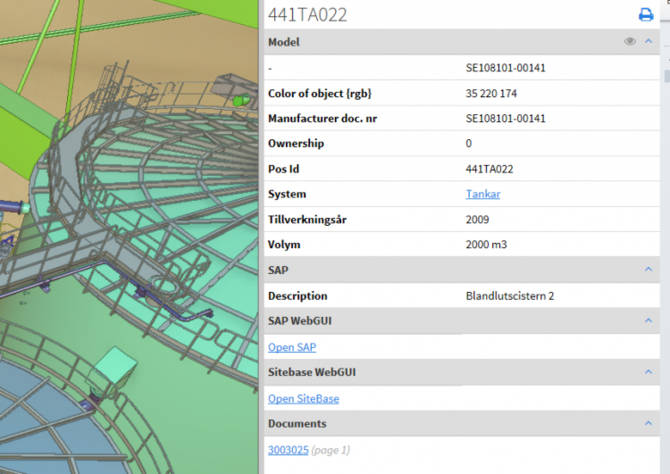Collapse the Sitebase WebGUI section arrow
Image resolution: width=670 pixels, height=474 pixels.
pyautogui.click(x=649, y=372)
